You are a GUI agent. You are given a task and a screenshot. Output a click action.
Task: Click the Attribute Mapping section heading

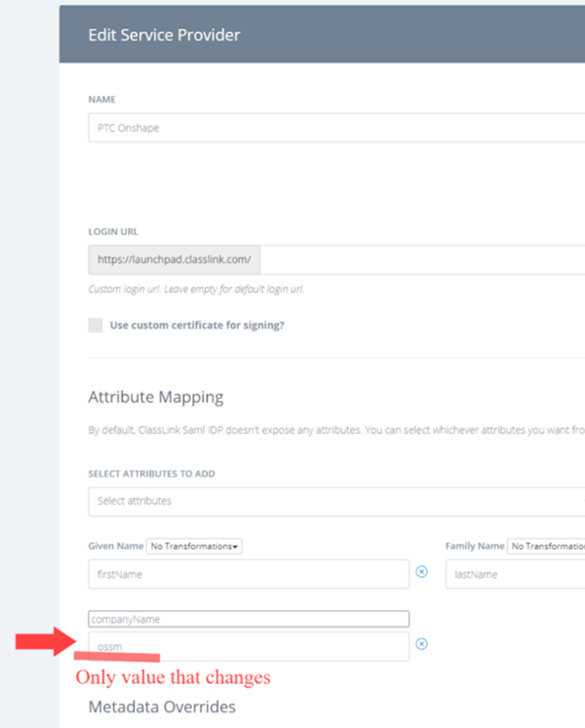[x=156, y=398]
